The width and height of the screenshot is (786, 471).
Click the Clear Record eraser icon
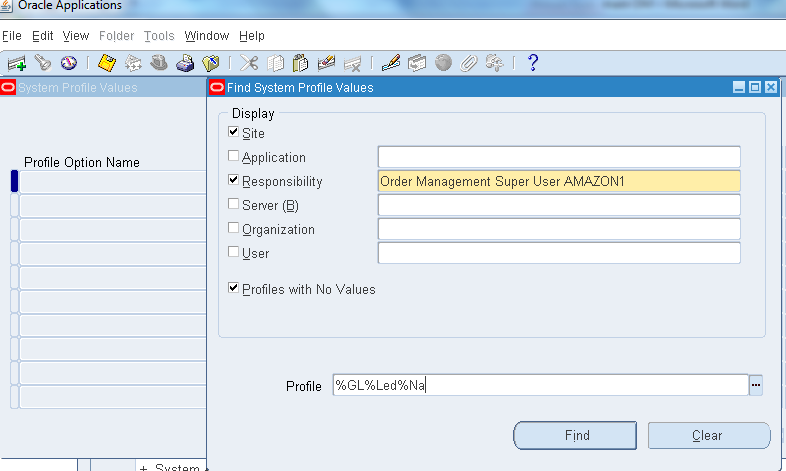pyautogui.click(x=326, y=63)
